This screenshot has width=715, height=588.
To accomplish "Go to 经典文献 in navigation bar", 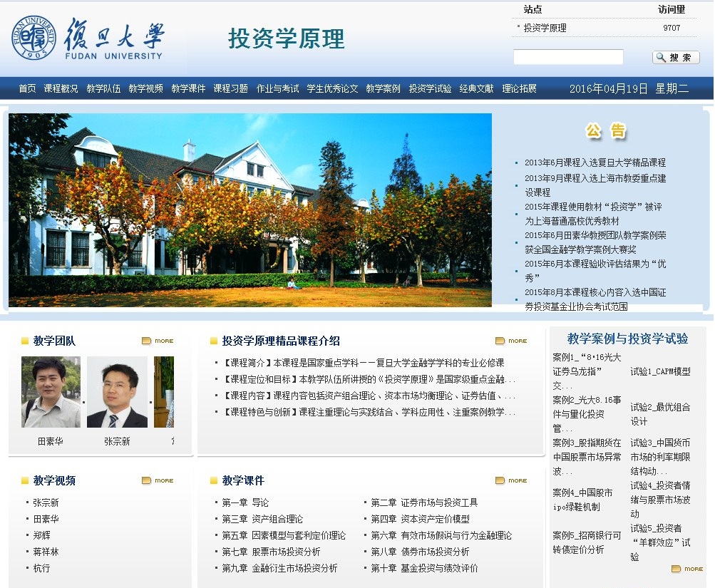I will click(x=476, y=89).
